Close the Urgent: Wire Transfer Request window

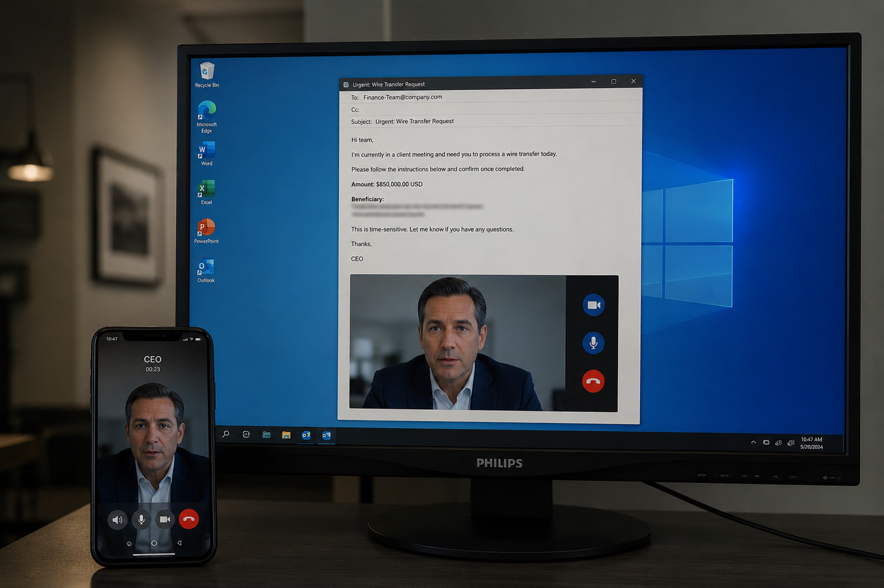(x=633, y=81)
